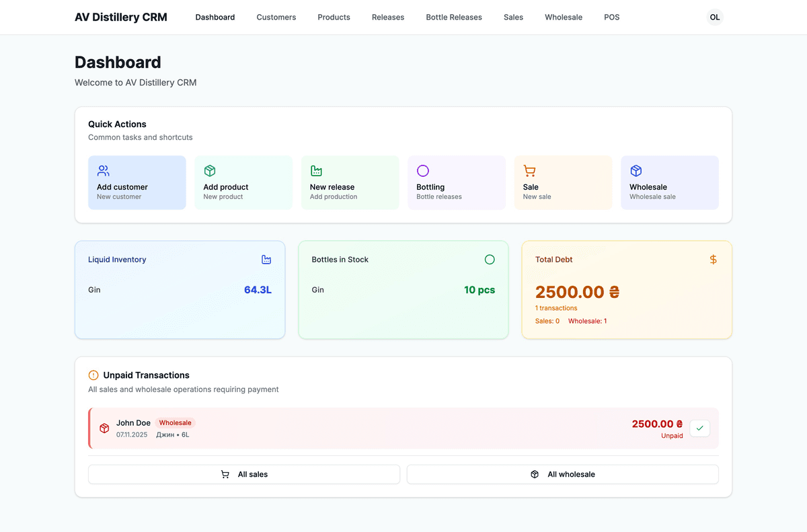Viewport: 807px width, 532px height.
Task: Click the Add customer icon in Quick Actions
Action: pos(103,171)
